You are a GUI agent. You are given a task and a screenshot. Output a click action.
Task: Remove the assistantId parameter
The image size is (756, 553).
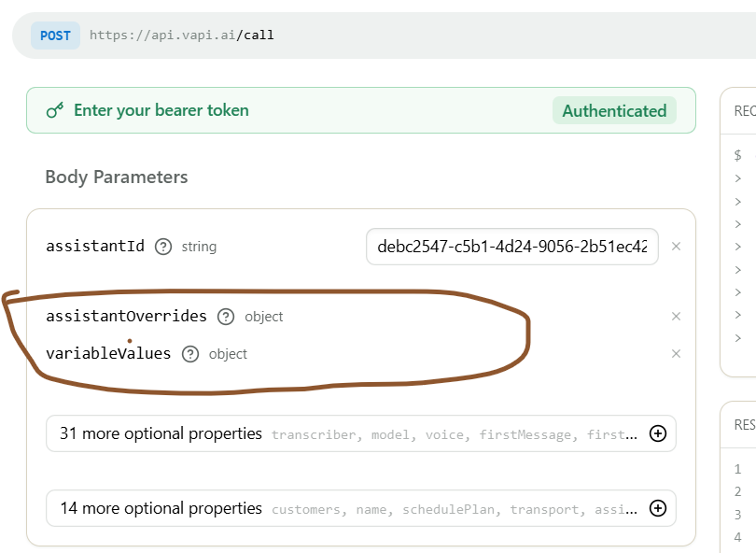tap(676, 247)
